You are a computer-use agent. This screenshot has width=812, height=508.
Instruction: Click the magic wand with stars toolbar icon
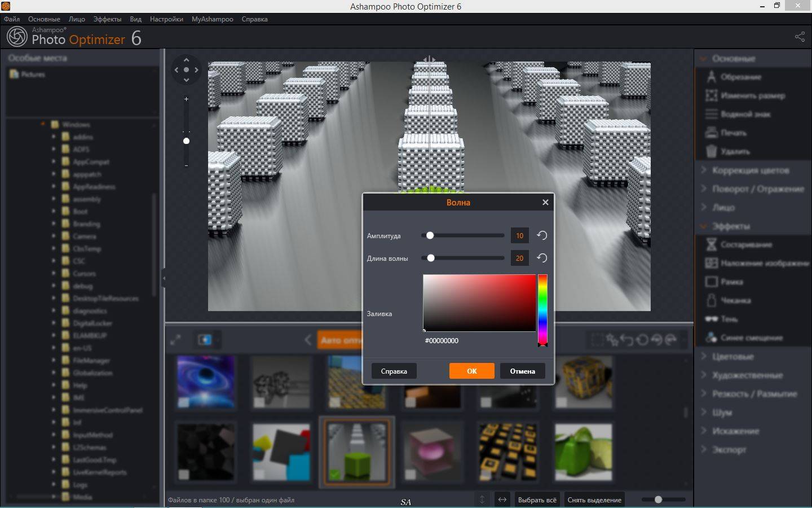[612, 340]
